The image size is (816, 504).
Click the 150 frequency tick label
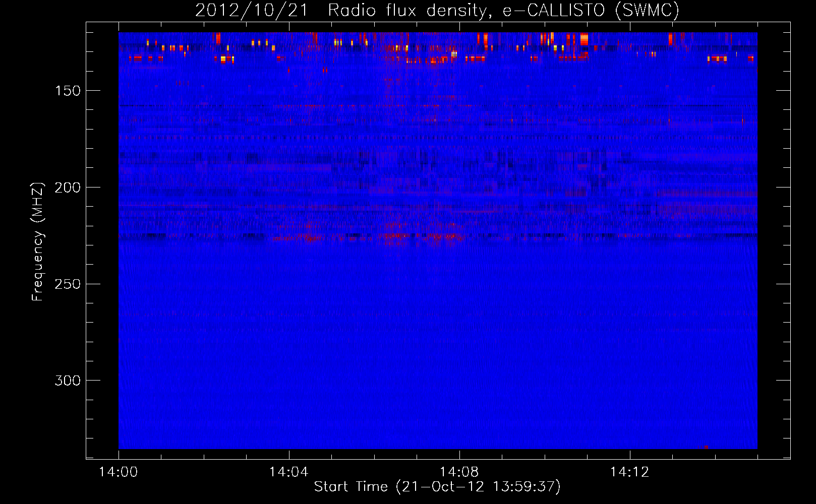(68, 91)
